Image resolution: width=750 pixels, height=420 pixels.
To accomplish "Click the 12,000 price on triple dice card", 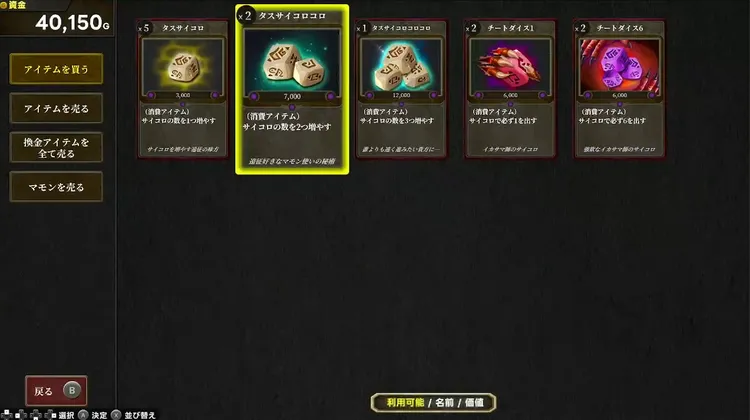I will tap(401, 95).
